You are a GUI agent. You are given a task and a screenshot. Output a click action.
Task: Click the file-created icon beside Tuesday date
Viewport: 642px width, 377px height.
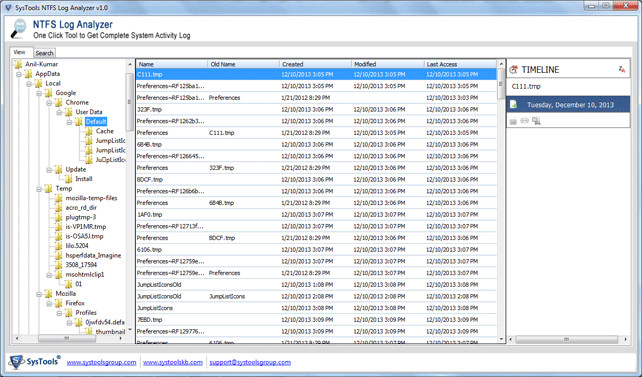pyautogui.click(x=513, y=105)
